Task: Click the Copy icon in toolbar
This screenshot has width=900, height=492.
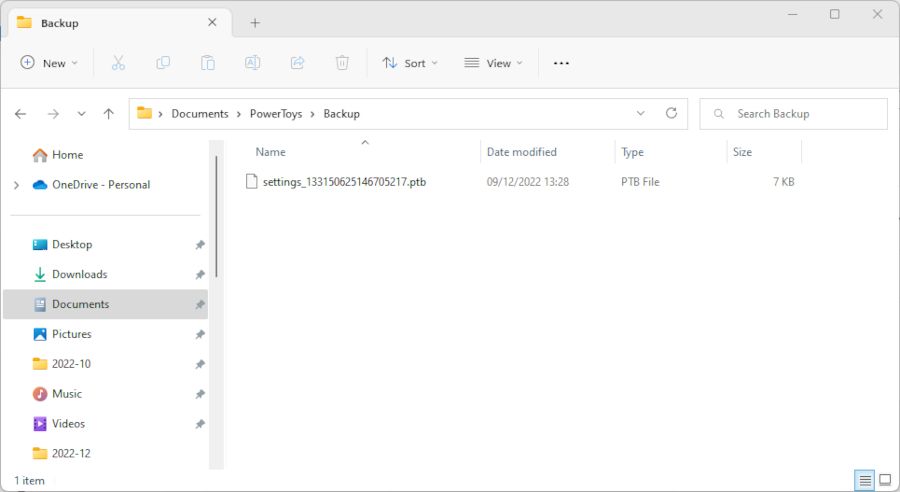Action: tap(163, 63)
